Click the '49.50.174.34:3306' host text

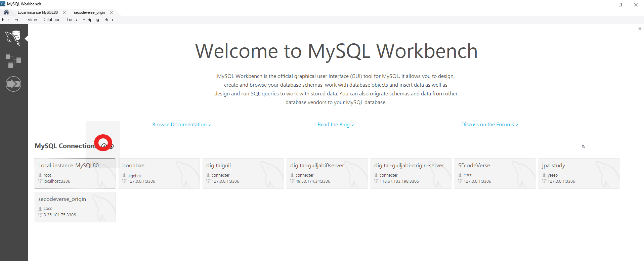313,181
